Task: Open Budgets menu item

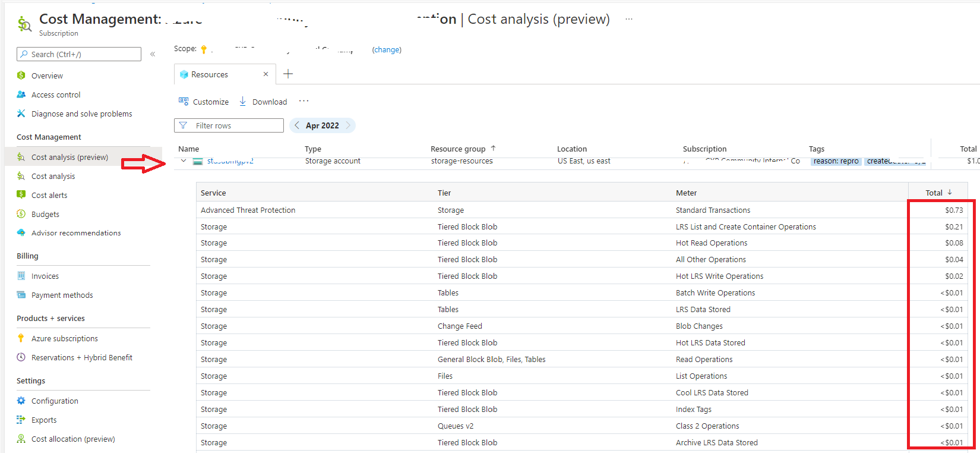Action: pyautogui.click(x=45, y=214)
